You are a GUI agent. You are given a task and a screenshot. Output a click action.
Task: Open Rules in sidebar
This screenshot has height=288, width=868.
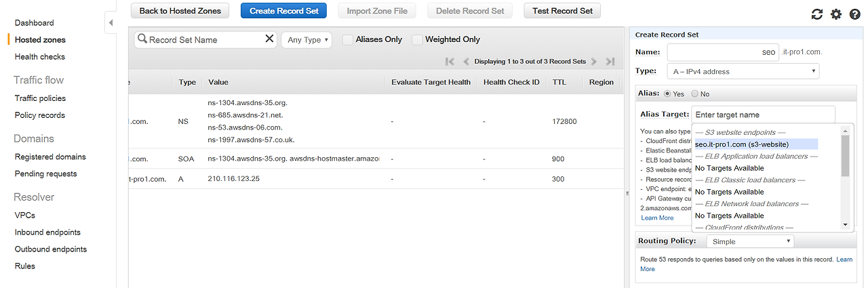25,266
